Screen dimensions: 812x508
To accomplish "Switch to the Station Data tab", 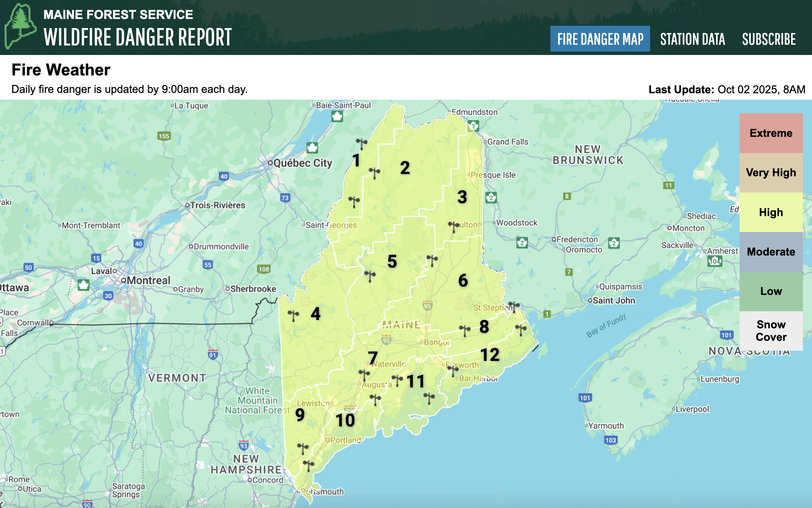I will pos(692,39).
